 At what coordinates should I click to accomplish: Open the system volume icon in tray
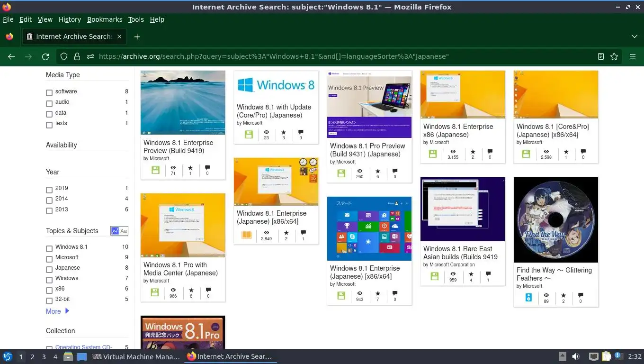[x=576, y=356]
